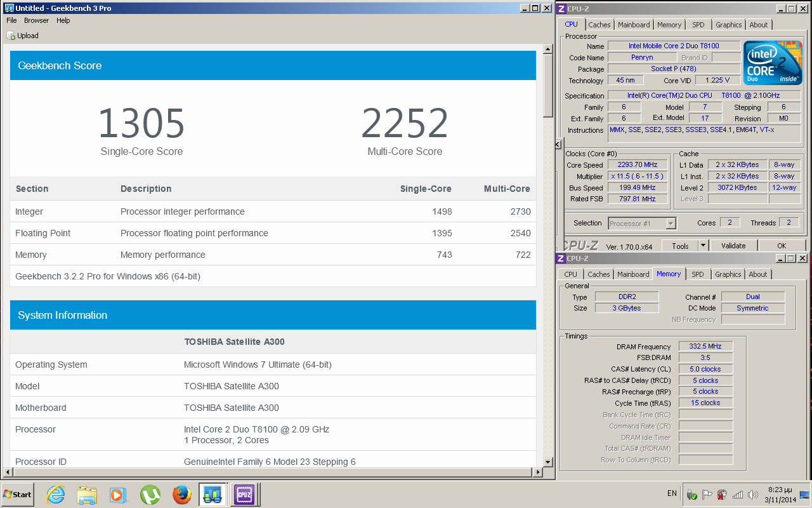Click the EN language indicator
Screen dimensions: 812x508
coord(672,493)
